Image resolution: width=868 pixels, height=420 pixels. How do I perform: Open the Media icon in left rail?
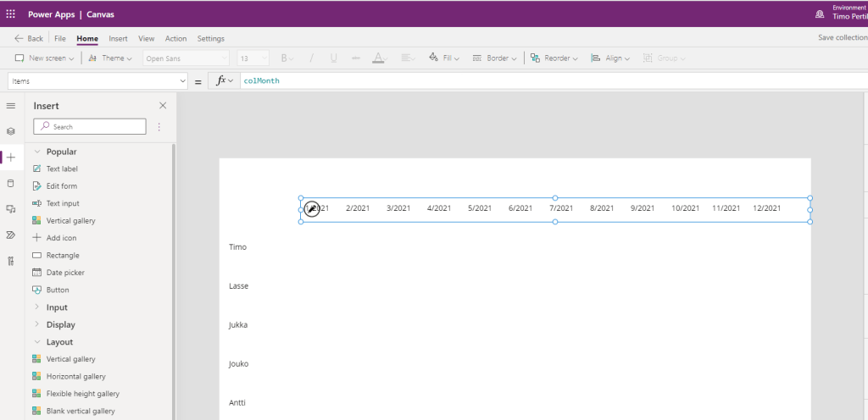coord(11,208)
